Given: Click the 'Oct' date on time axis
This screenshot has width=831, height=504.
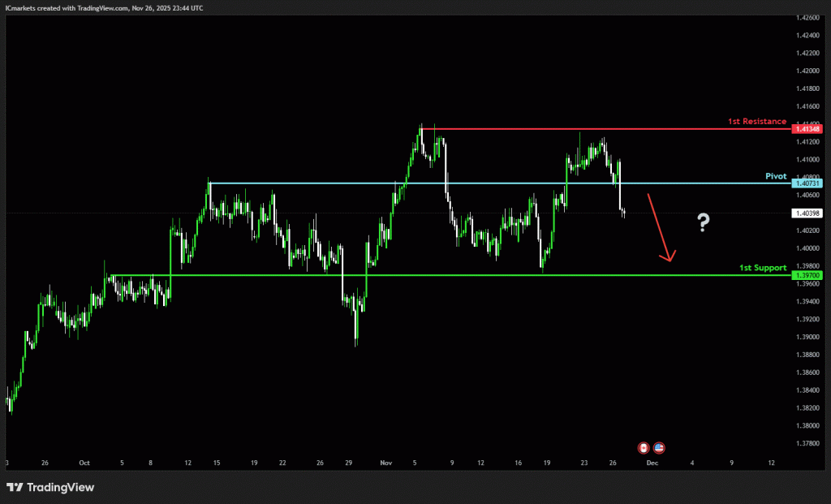Looking at the screenshot, I should pyautogui.click(x=84, y=463).
